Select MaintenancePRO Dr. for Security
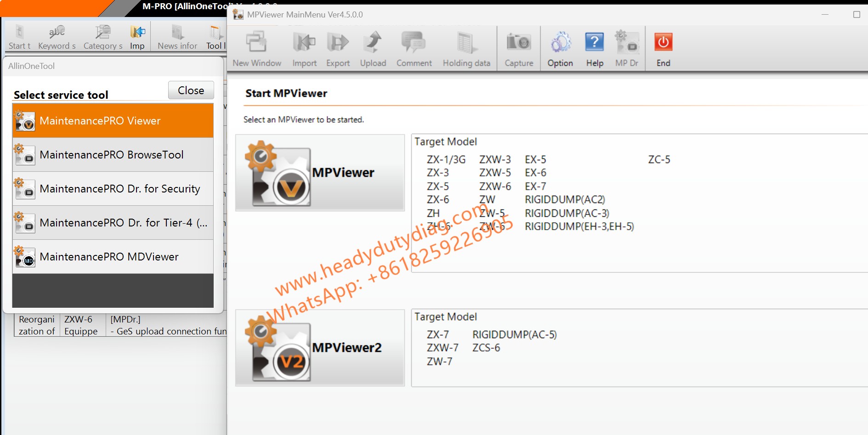This screenshot has height=435, width=868. pyautogui.click(x=113, y=189)
